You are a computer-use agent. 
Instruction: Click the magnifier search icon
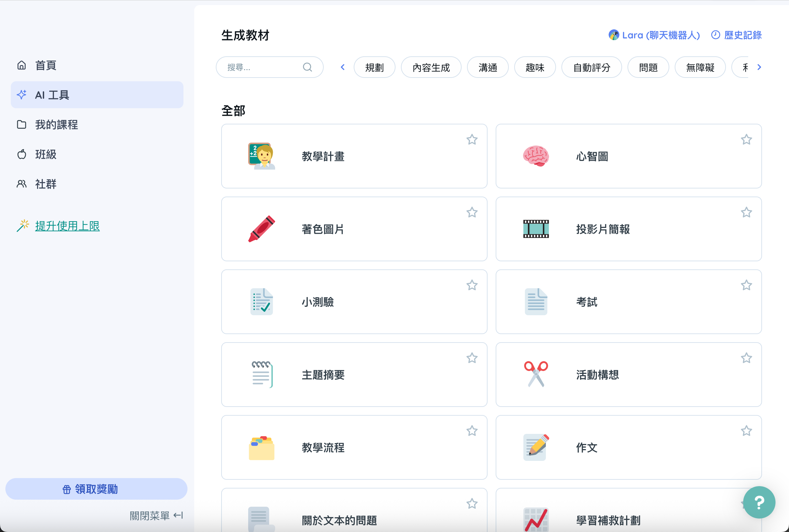(308, 67)
